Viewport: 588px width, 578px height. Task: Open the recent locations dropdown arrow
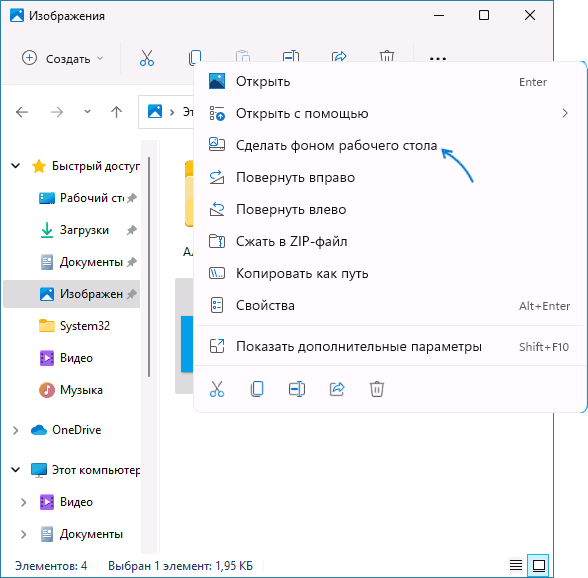pos(87,112)
